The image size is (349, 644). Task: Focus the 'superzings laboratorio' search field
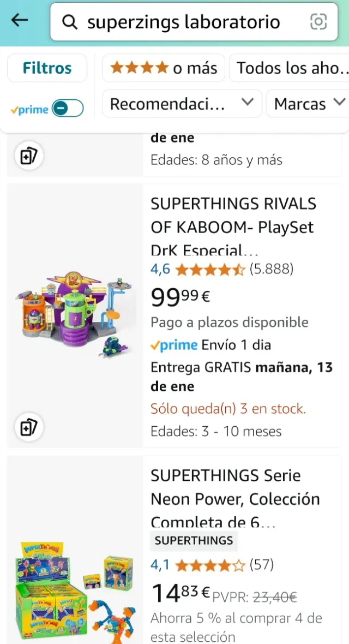pos(185,22)
